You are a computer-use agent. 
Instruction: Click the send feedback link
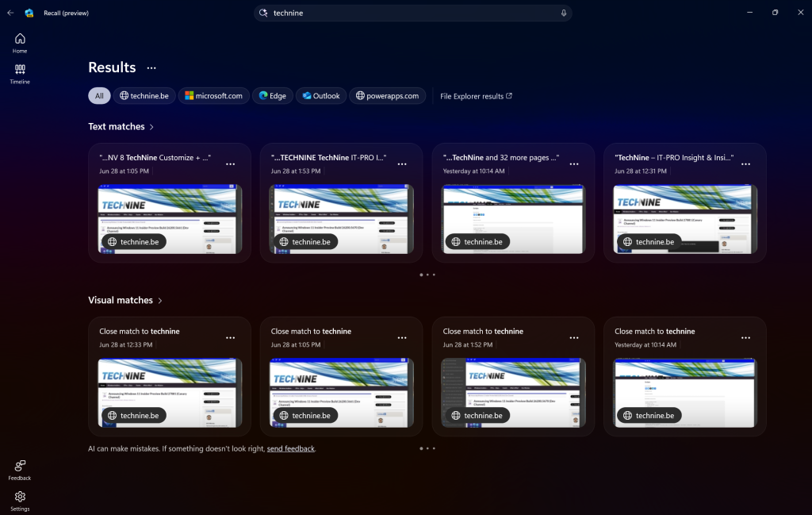click(x=290, y=449)
